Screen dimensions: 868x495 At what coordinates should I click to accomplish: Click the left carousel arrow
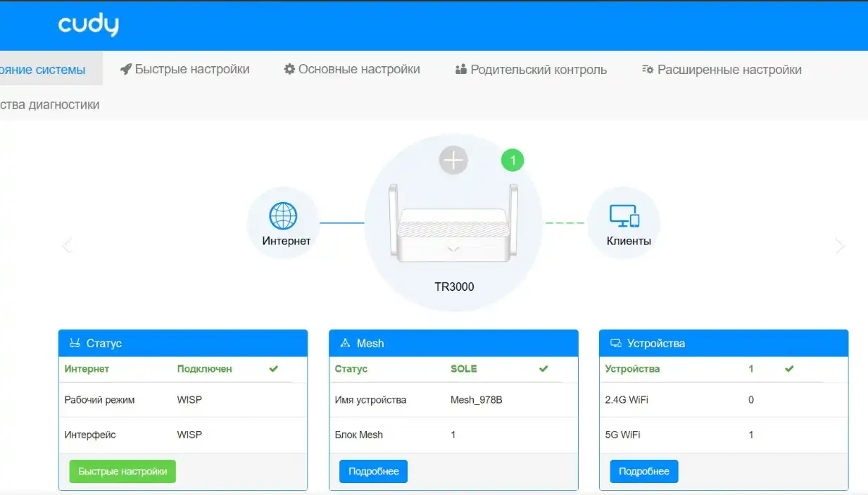click(67, 245)
